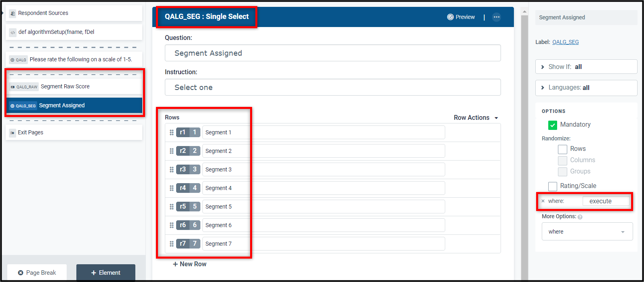Grab the drag handle of row Segment 1
Screen dimensions: 644x282
click(172, 132)
